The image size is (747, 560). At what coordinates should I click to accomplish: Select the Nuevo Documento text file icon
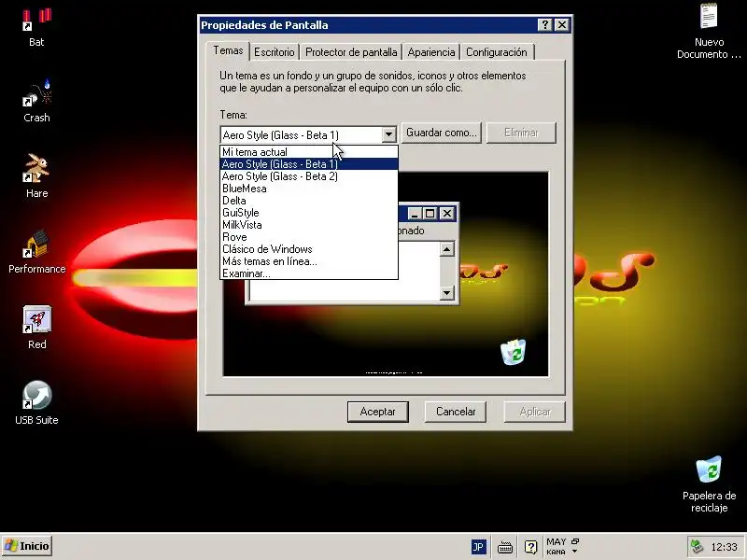pos(709,16)
